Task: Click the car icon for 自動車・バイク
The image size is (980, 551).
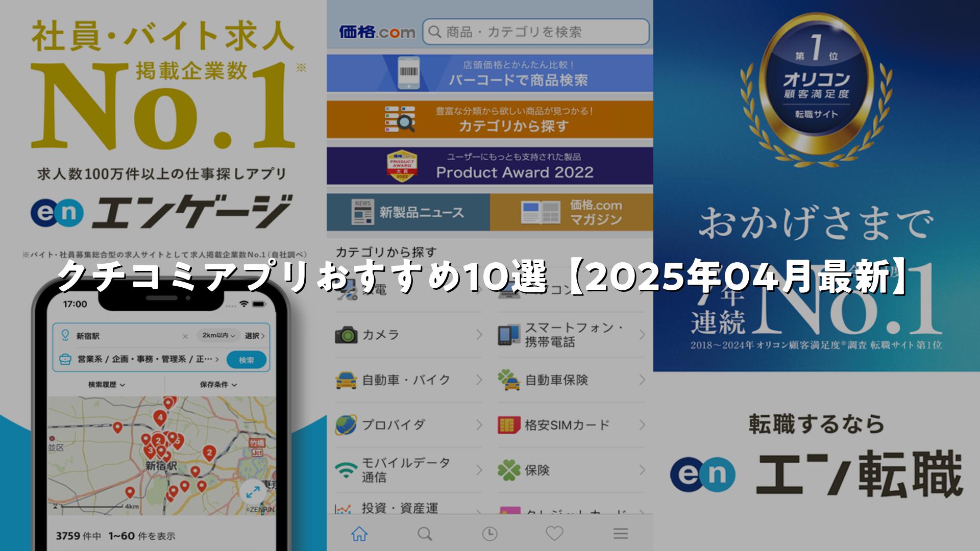Action: [x=347, y=380]
